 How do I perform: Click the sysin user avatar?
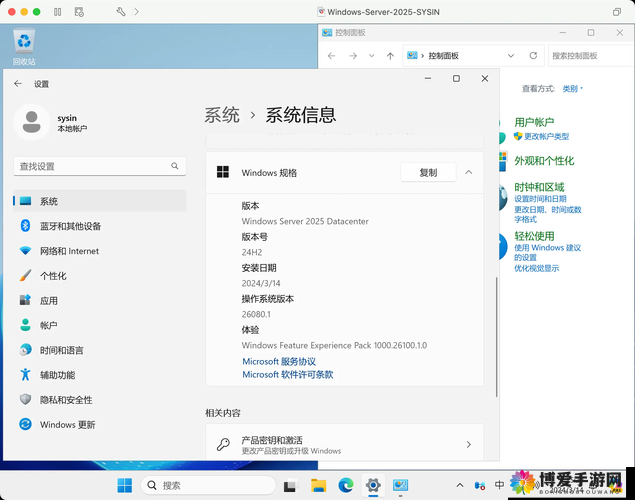(x=32, y=122)
